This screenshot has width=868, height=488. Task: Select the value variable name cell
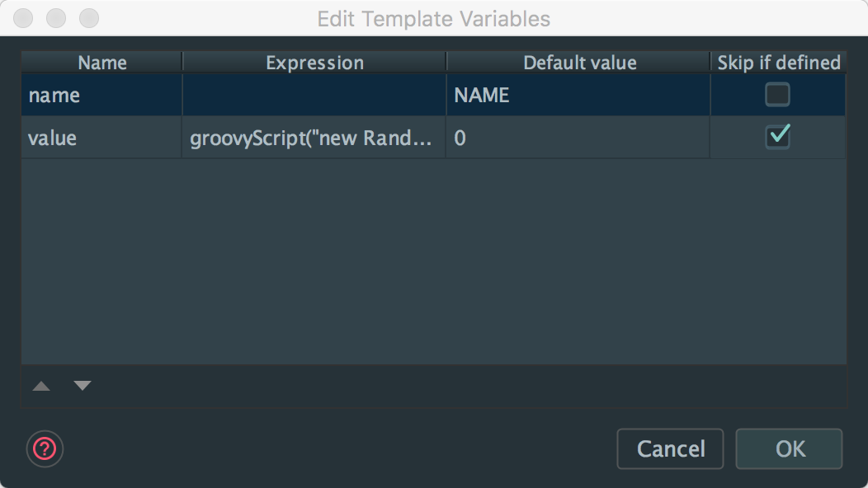tap(101, 138)
